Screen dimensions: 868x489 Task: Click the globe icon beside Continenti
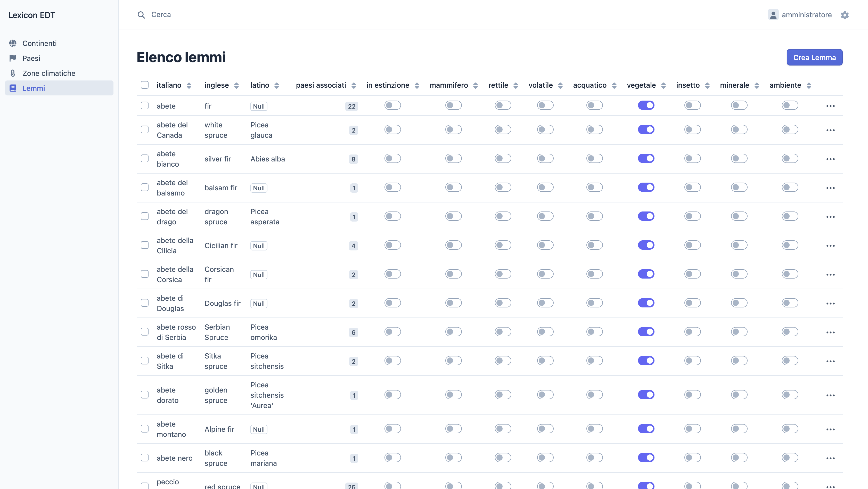(x=13, y=43)
